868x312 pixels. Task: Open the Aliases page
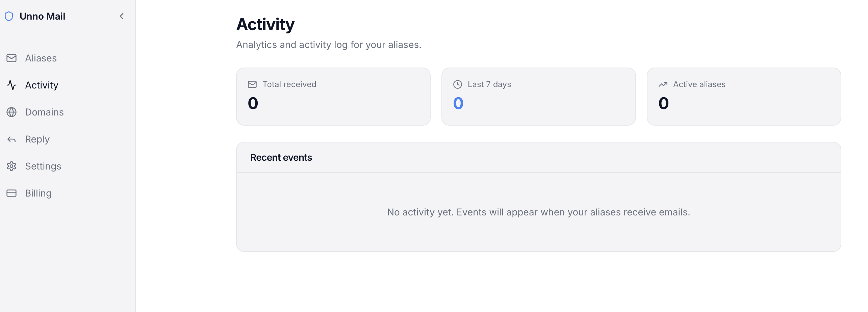tap(41, 58)
